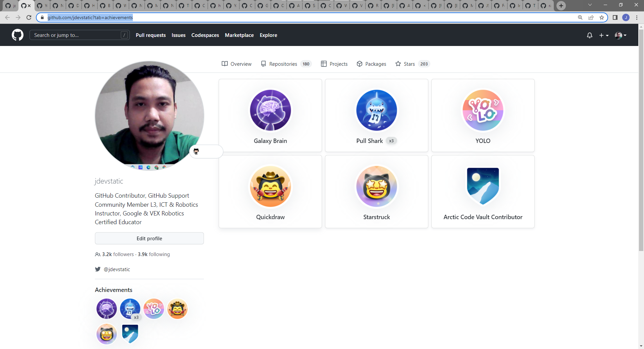Viewport: 644px width, 349px height.
Task: Toggle the browser side panel
Action: pyautogui.click(x=615, y=17)
